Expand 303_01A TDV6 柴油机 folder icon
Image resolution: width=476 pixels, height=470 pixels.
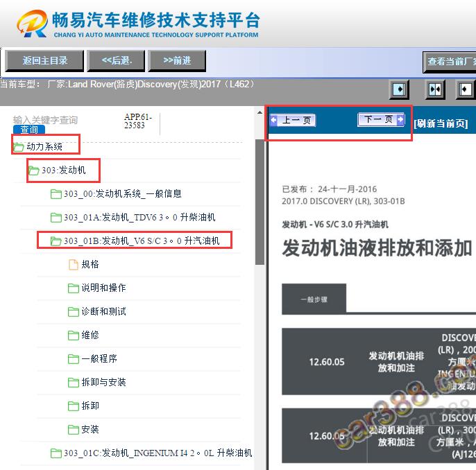pyautogui.click(x=56, y=218)
